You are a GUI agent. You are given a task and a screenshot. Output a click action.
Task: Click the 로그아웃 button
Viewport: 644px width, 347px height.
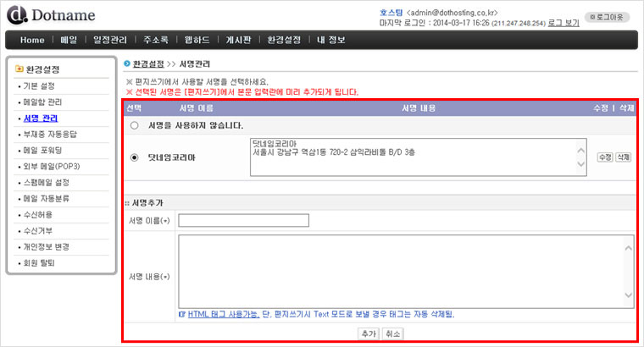pos(609,17)
